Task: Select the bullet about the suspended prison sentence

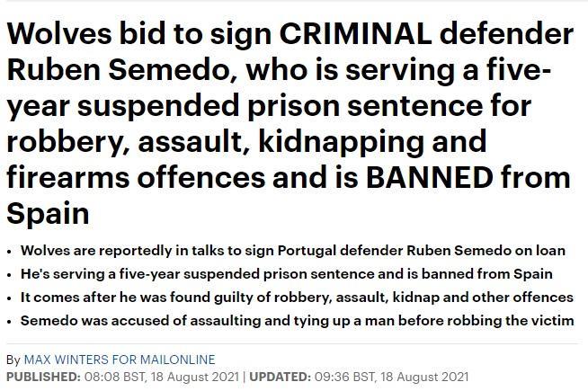Action: pyautogui.click(x=286, y=274)
